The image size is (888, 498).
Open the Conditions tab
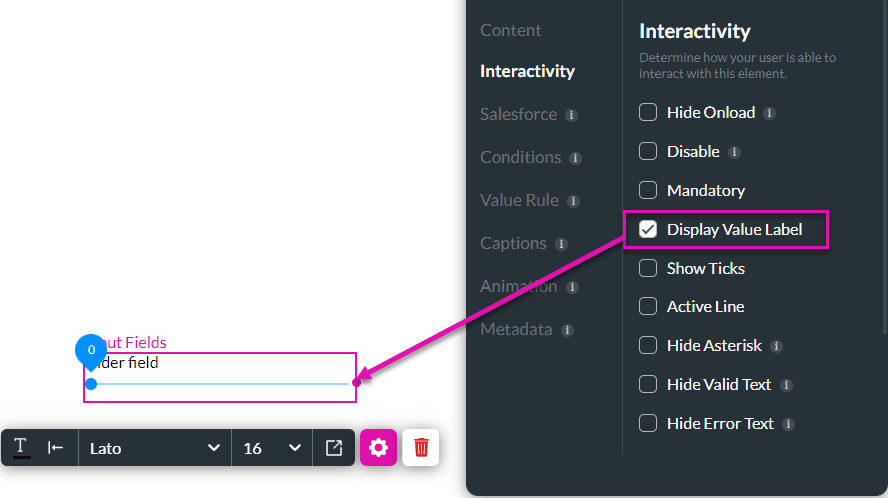click(x=520, y=157)
